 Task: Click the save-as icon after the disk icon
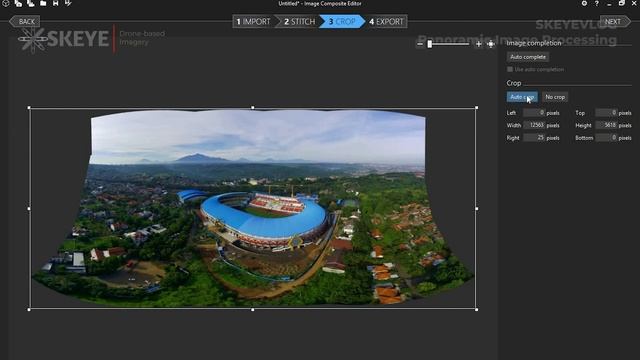pos(68,3)
